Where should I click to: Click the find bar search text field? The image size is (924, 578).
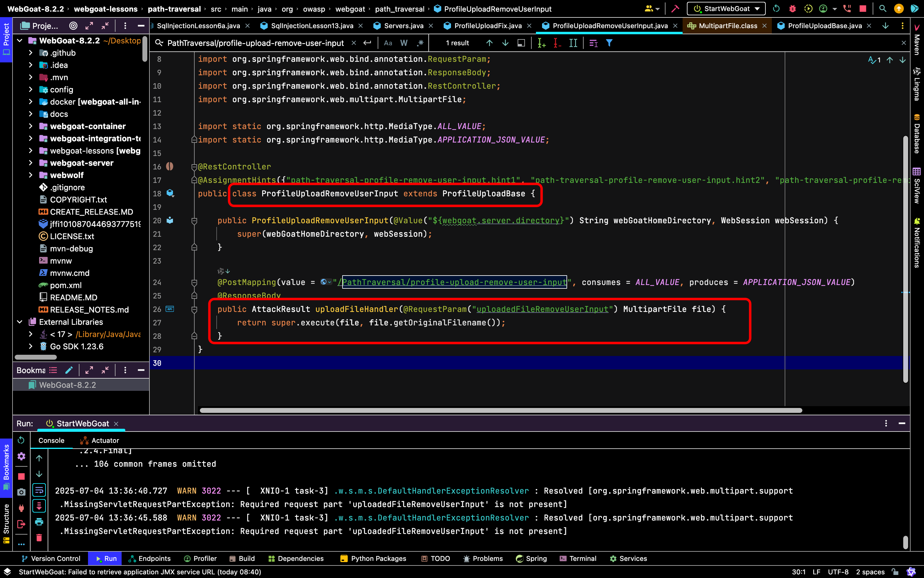(255, 43)
